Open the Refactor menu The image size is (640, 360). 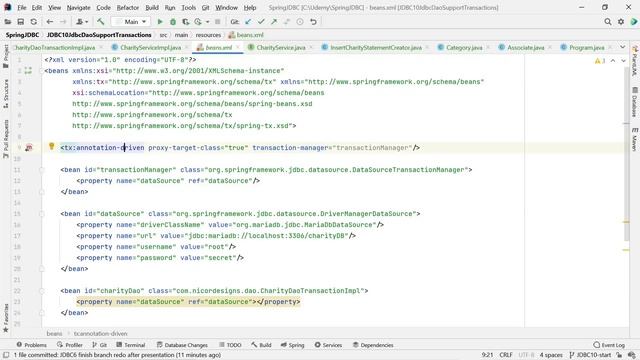coord(128,7)
